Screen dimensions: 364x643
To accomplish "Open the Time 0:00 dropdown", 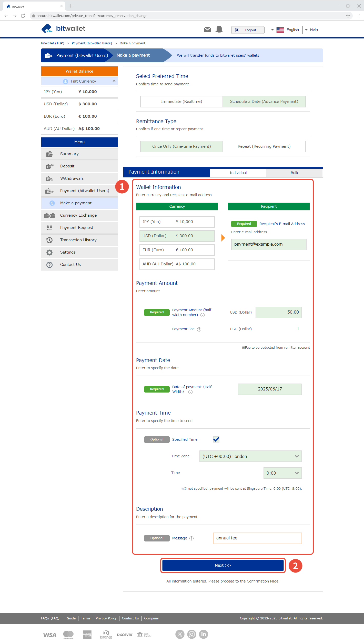I will click(x=282, y=473).
